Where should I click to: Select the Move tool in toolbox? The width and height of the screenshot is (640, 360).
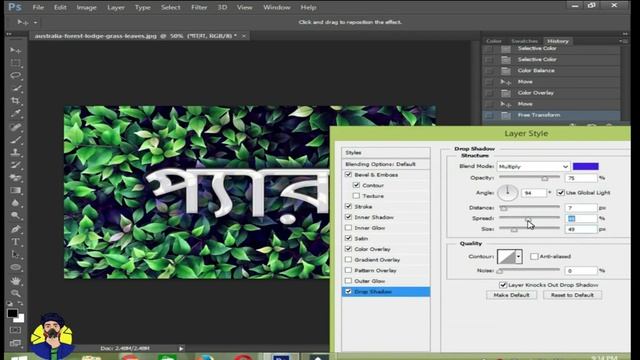pyautogui.click(x=16, y=50)
